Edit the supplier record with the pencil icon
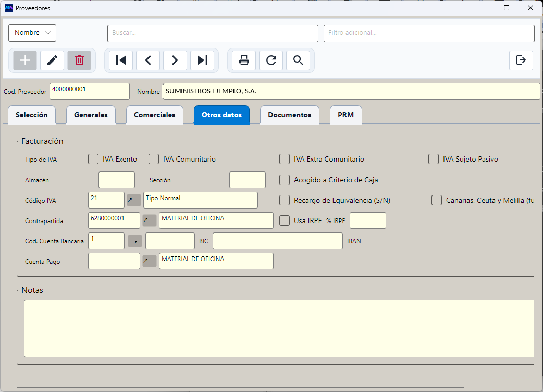Viewport: 543px width, 392px height. (52, 60)
